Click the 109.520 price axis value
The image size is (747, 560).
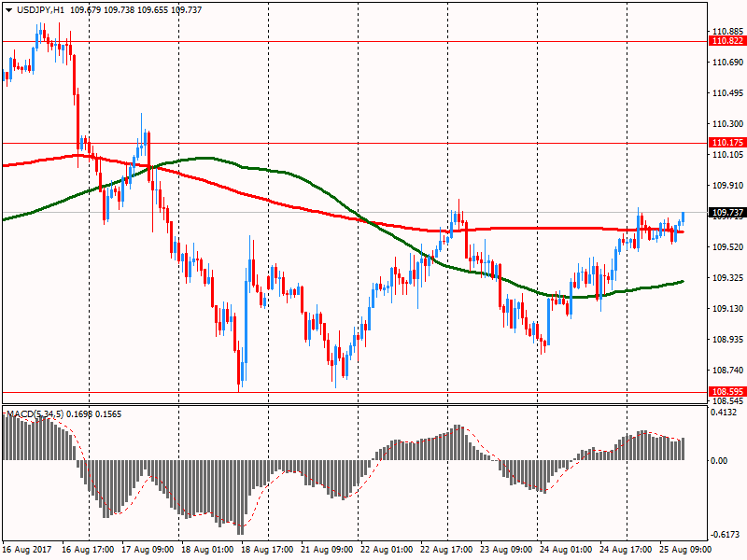pyautogui.click(x=727, y=247)
